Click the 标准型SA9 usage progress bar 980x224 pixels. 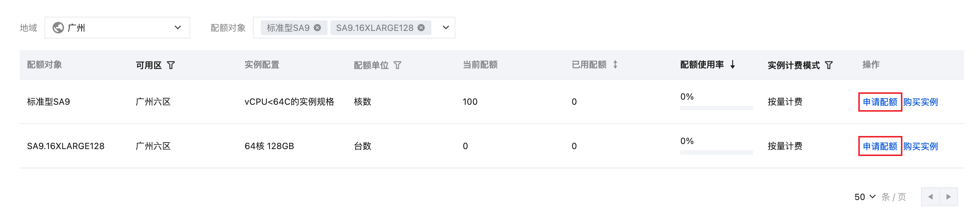[x=716, y=108]
